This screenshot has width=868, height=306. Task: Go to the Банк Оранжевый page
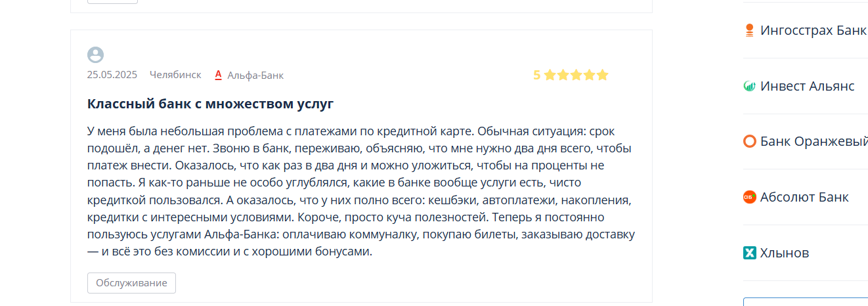pos(814,141)
